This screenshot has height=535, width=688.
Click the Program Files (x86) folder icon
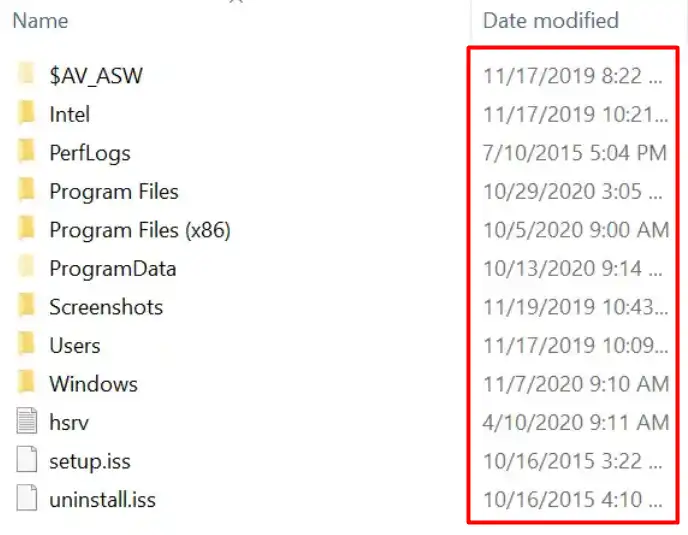pos(27,230)
